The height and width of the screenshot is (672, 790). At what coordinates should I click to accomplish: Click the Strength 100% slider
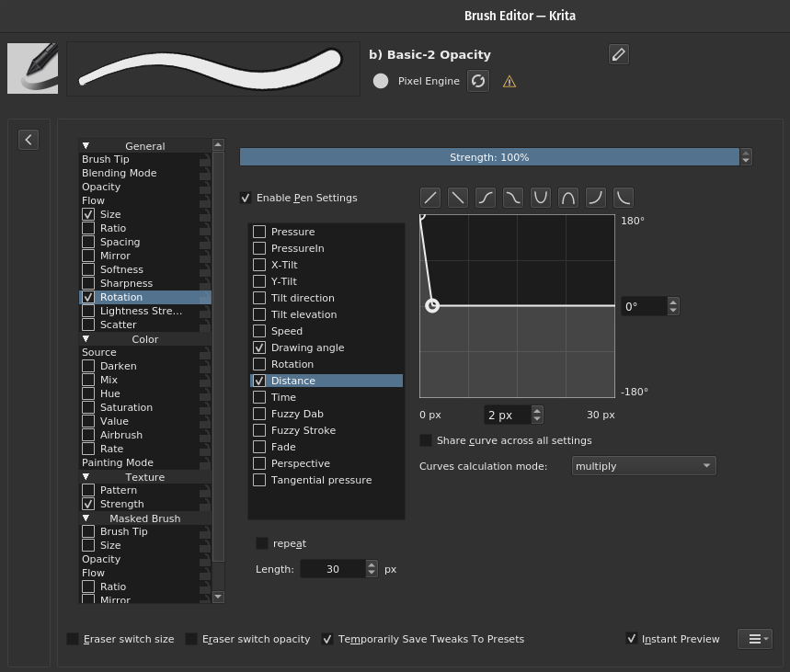(x=488, y=157)
